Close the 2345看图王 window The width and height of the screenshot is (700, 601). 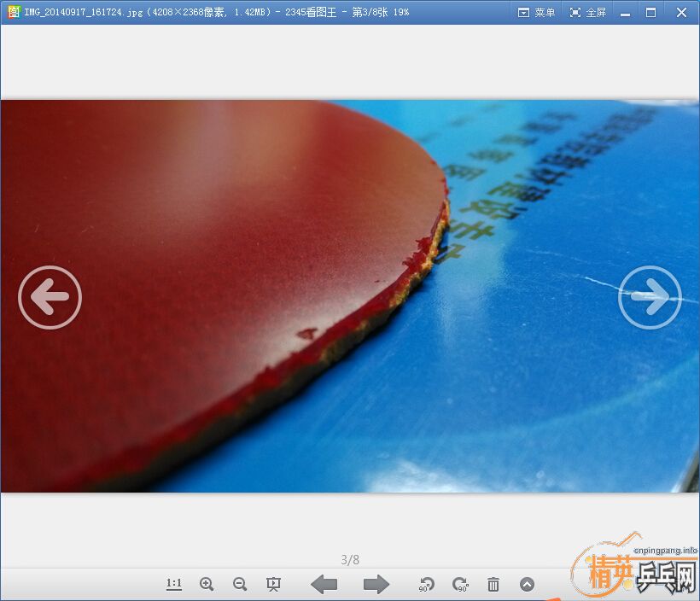click(x=681, y=12)
